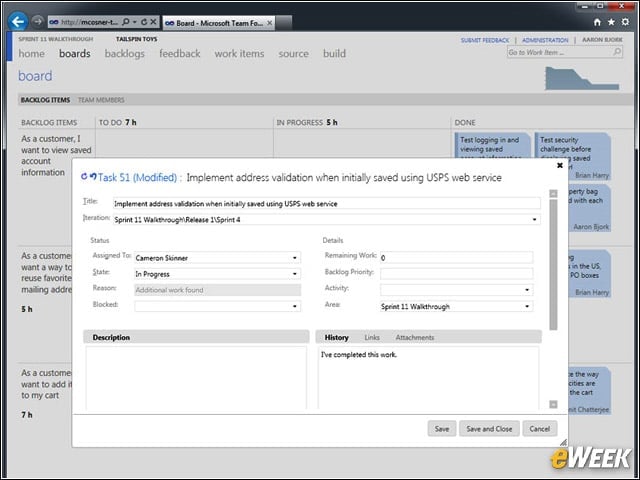Click the Tailspin Toys header link
The width and height of the screenshot is (640, 480).
coord(136,39)
